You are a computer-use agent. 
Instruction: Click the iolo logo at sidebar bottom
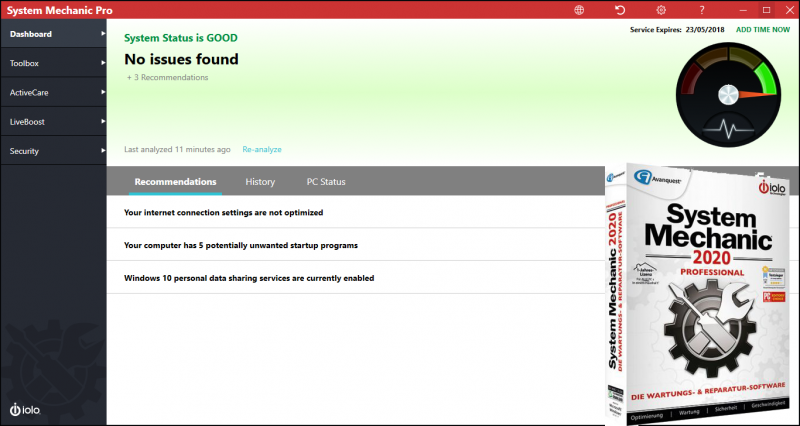tap(24, 409)
